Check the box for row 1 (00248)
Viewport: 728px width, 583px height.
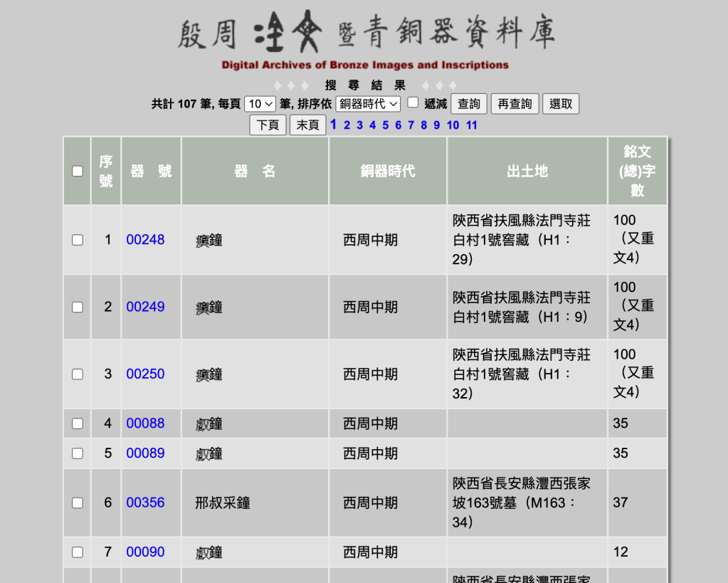78,240
